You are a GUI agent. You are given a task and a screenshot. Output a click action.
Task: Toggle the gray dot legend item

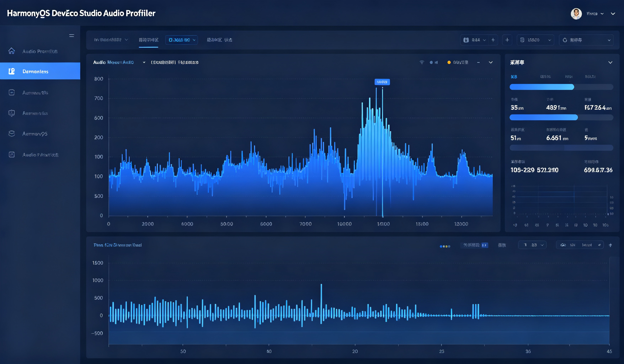[x=434, y=62]
